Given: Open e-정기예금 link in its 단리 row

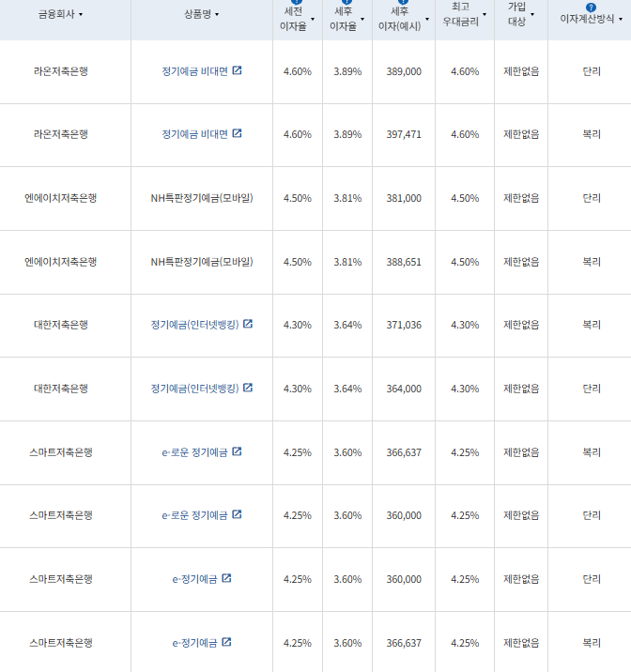Looking at the screenshot, I should click(194, 579).
